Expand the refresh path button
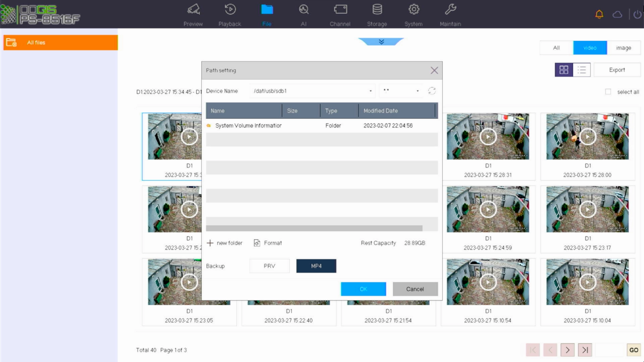The image size is (644, 362). (432, 90)
